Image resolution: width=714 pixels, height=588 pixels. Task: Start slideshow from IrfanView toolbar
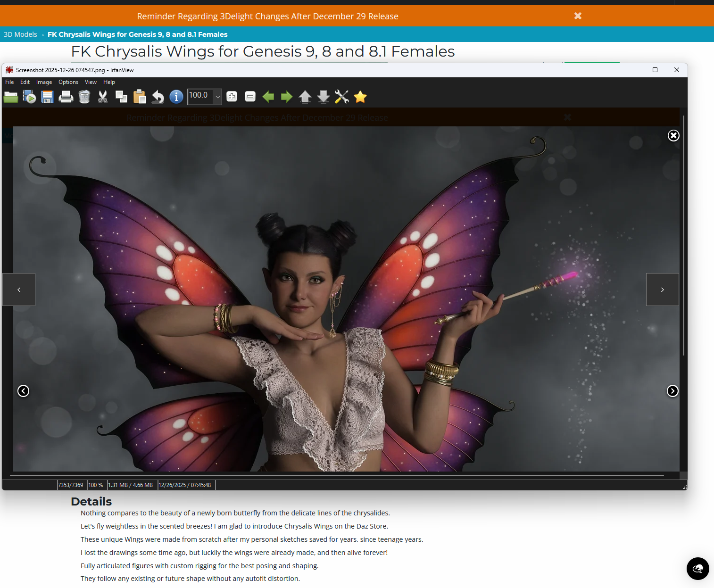(x=29, y=97)
